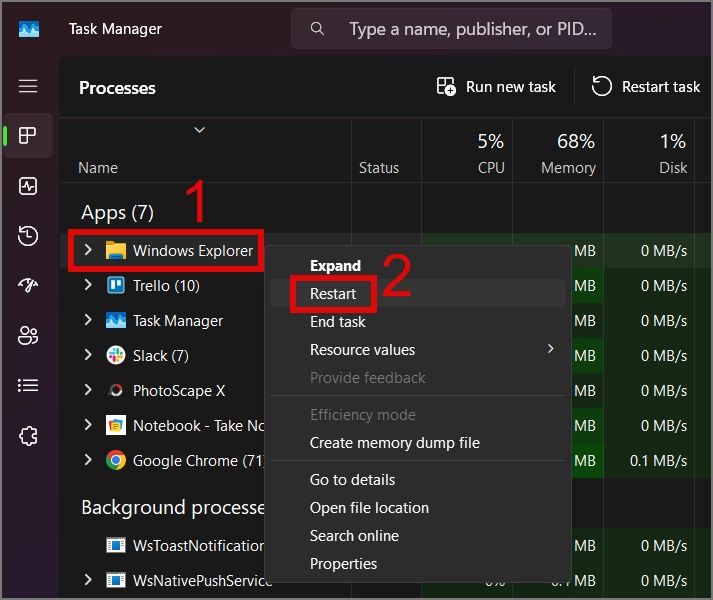Open the Users sidebar icon
This screenshot has height=600, width=713.
coord(28,336)
